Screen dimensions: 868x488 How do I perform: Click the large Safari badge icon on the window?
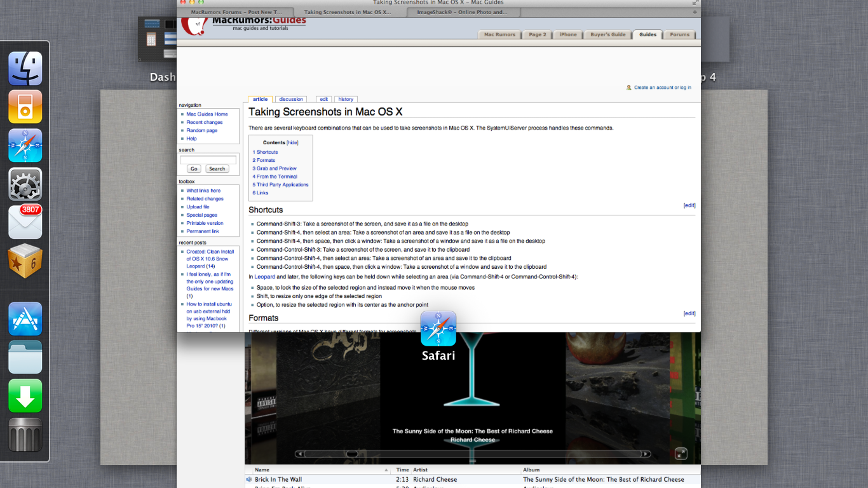tap(438, 329)
